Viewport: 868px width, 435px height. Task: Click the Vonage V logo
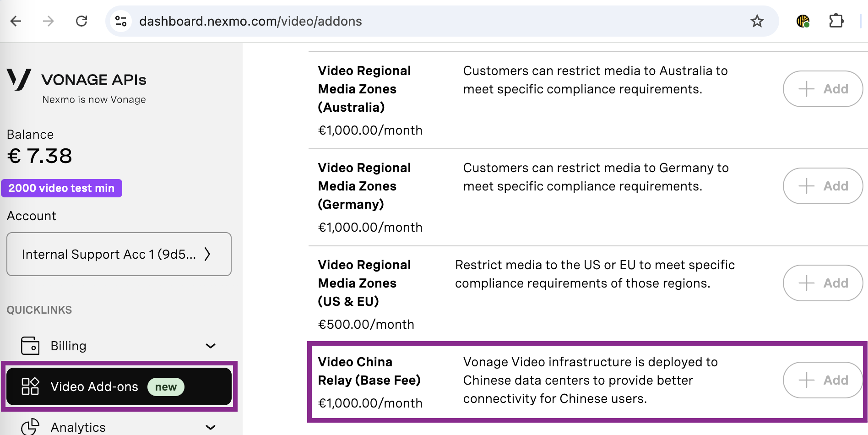pos(19,80)
